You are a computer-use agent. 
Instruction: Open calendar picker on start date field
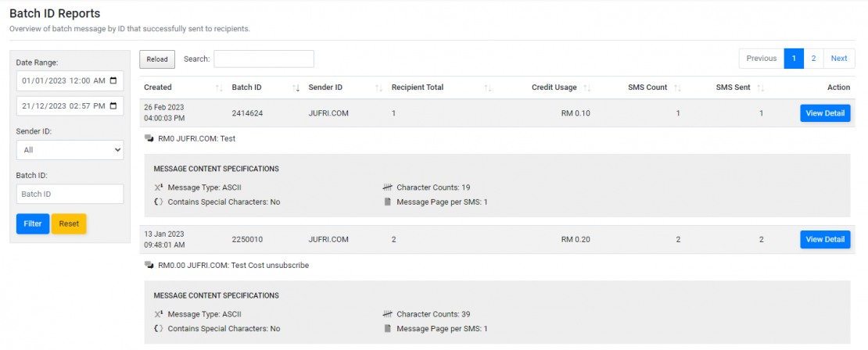point(113,80)
